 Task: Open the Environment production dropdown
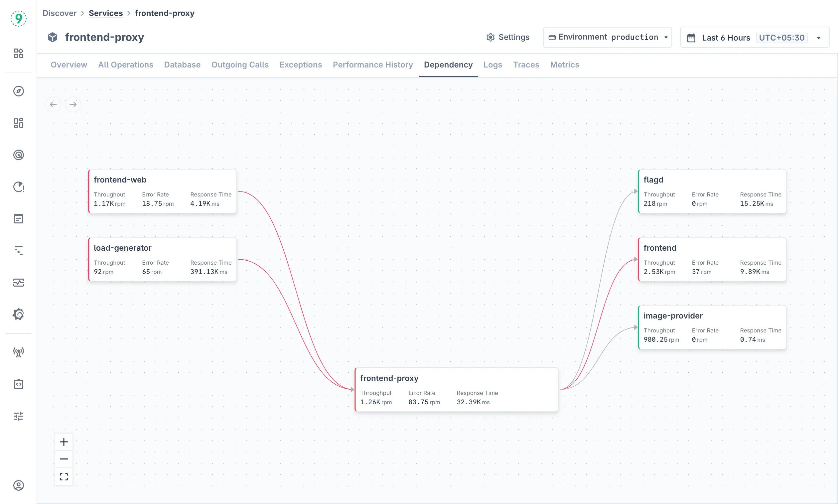(607, 37)
